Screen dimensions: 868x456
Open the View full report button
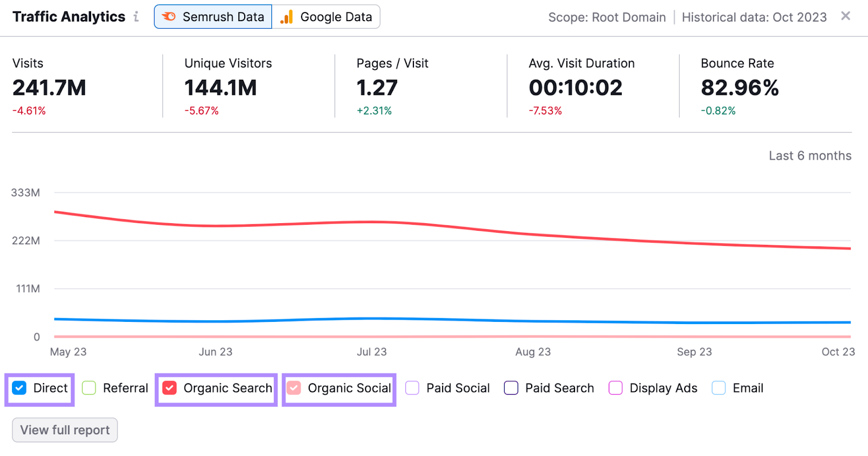[65, 430]
